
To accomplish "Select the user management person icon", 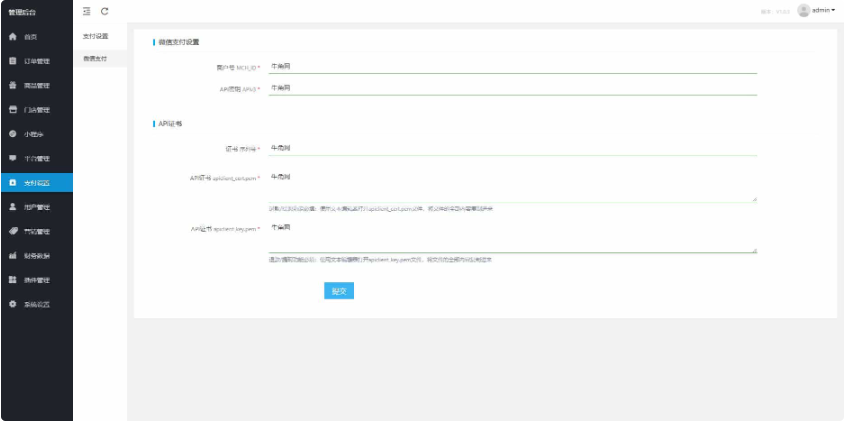I will point(12,207).
